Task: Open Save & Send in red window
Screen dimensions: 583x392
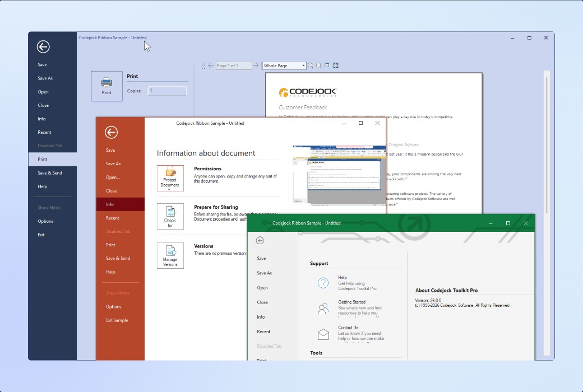Action: (x=120, y=258)
